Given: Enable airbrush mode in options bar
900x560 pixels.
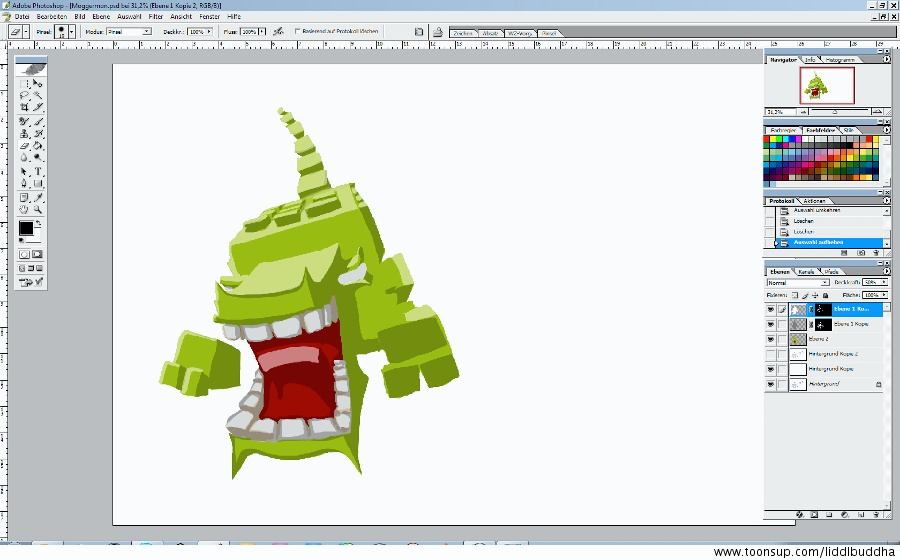Looking at the screenshot, I should coord(278,32).
